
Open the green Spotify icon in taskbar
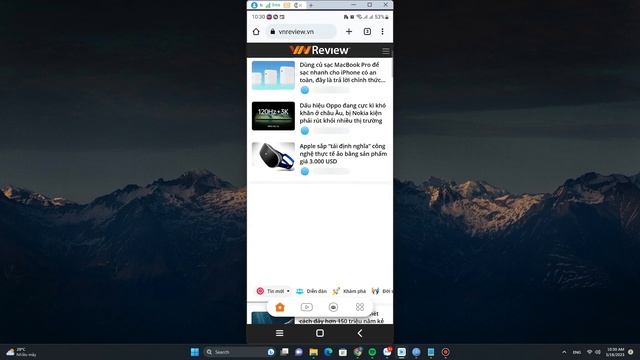[372, 352]
